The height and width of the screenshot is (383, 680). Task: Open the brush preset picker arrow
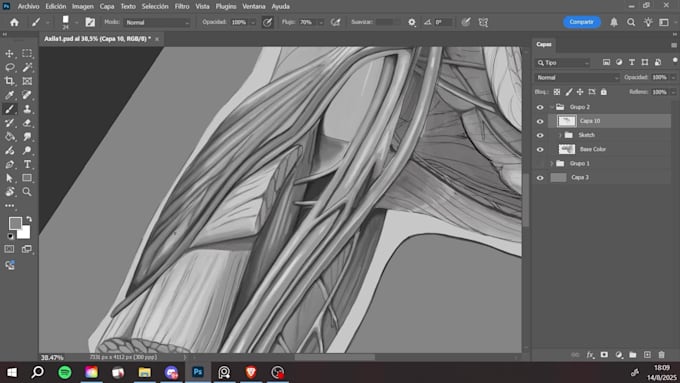tap(76, 22)
